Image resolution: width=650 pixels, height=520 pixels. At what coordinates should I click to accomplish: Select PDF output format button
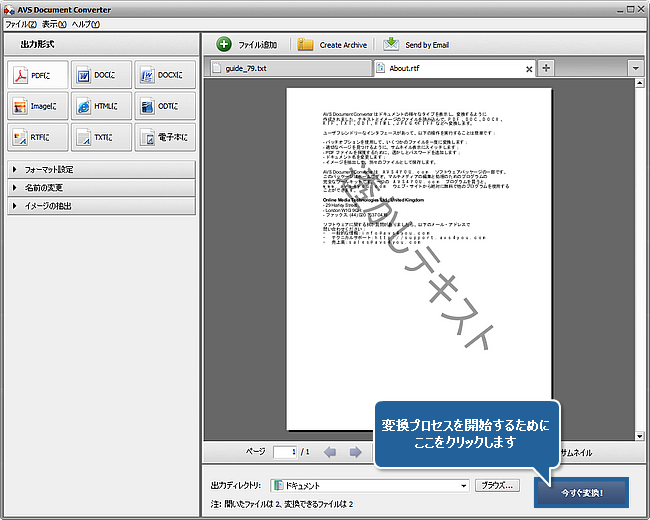[38, 75]
